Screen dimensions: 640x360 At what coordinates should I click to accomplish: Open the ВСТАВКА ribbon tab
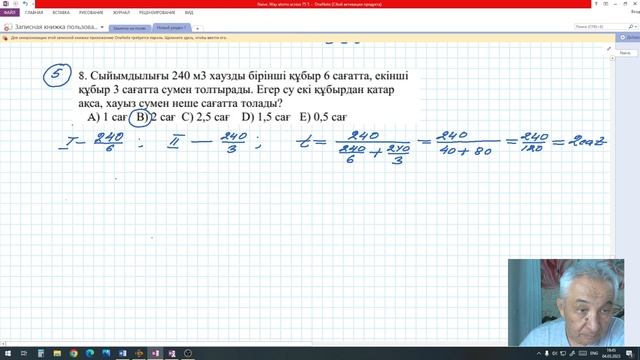tap(61, 13)
